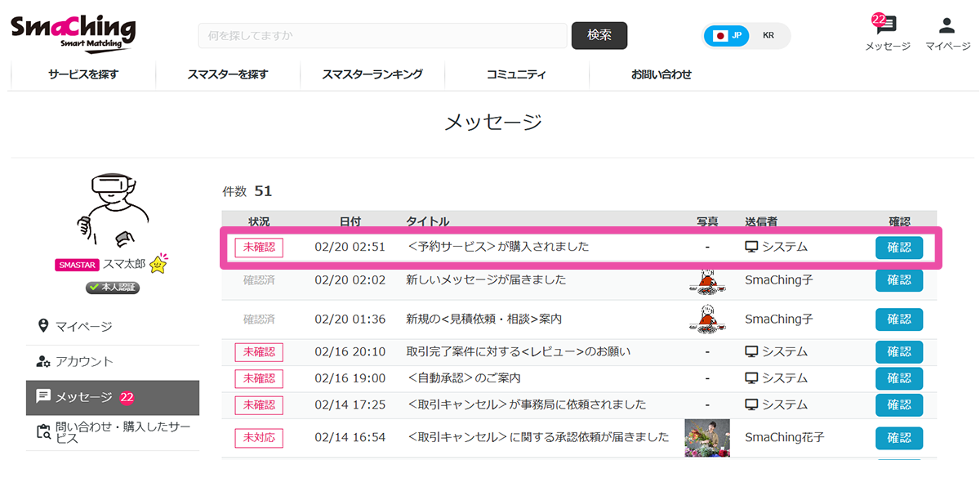Click the 本人認証 verified badge

(113, 287)
